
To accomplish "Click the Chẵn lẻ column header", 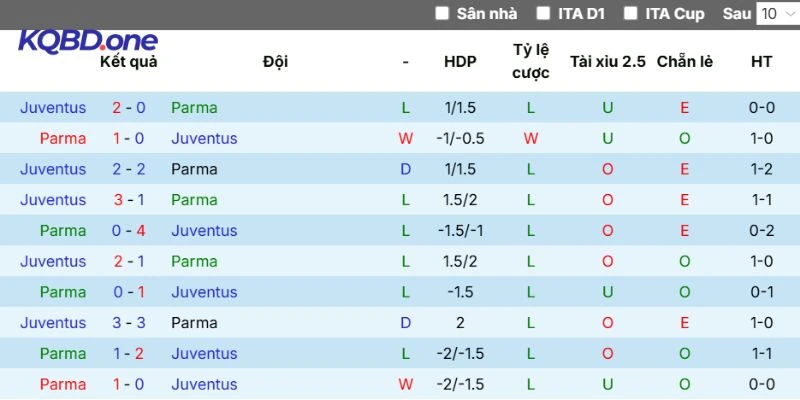I will [685, 62].
